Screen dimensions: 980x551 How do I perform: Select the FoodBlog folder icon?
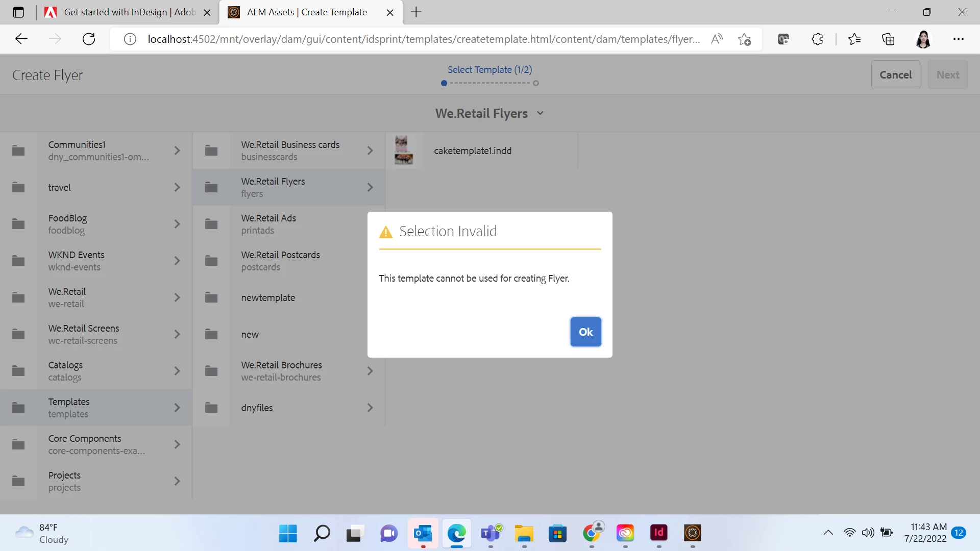pyautogui.click(x=18, y=224)
